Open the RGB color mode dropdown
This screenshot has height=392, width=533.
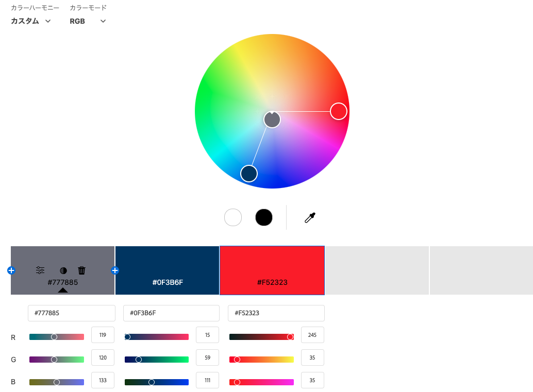coord(88,21)
